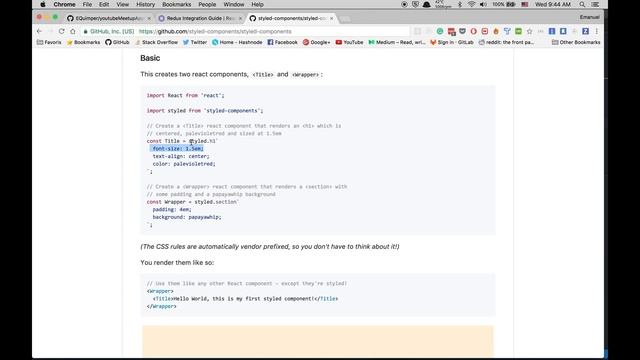The width and height of the screenshot is (640, 360).
Task: Open the YouTube bookmark
Action: [x=349, y=42]
